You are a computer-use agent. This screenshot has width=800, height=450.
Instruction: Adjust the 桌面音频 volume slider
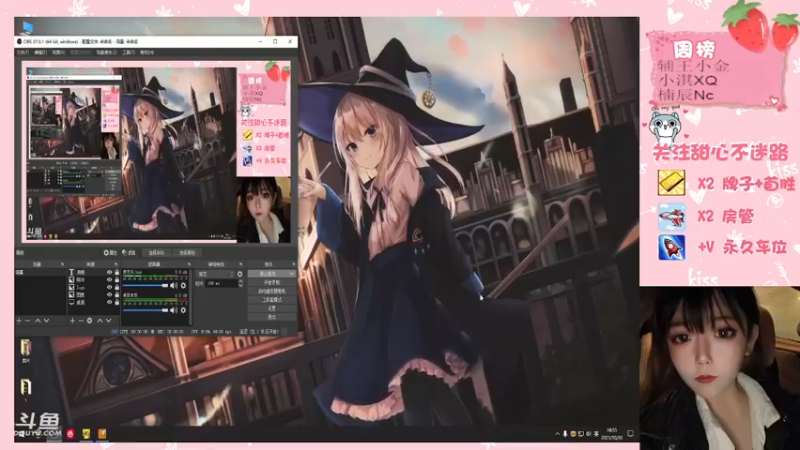pos(145,310)
